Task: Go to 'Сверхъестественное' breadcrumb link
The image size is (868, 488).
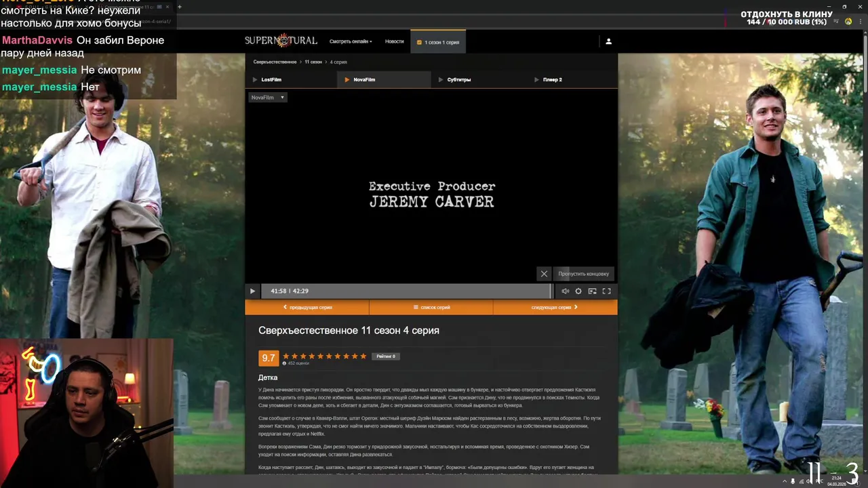Action: pos(275,62)
